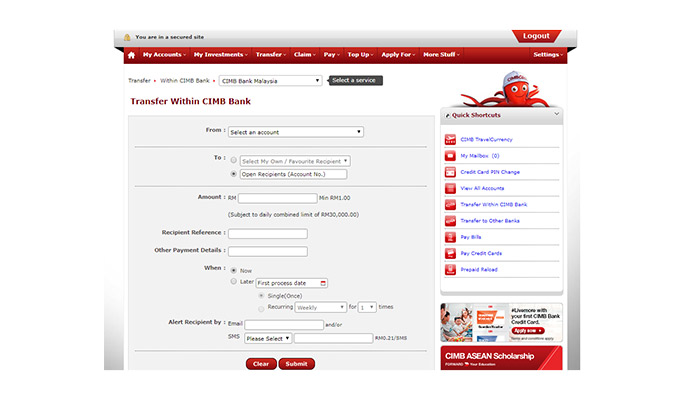This screenshot has height=400, width=700.
Task: Open the Pay menu
Action: (x=331, y=55)
